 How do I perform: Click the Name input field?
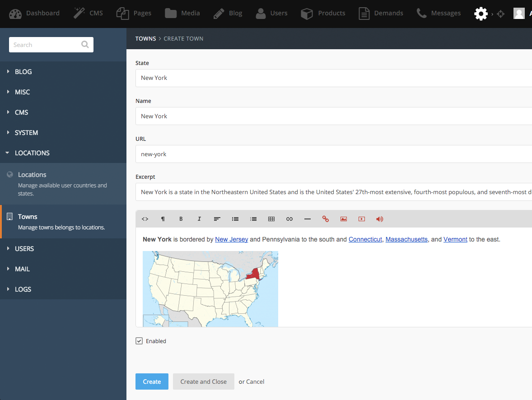tap(334, 116)
